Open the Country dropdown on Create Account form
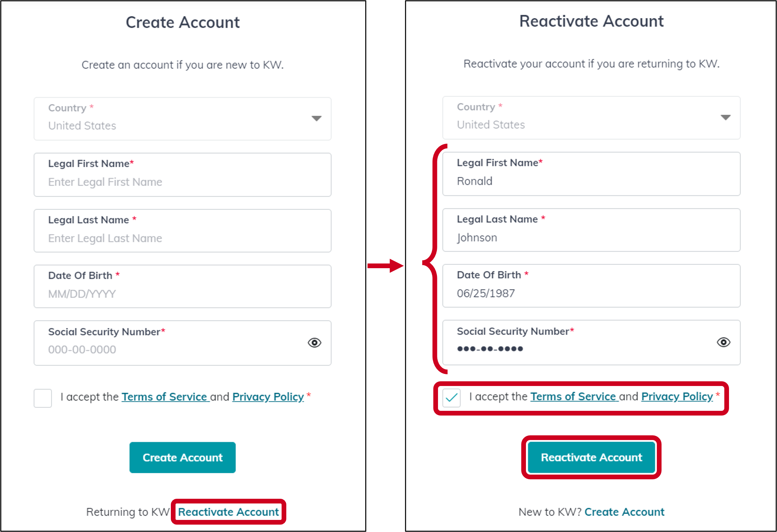The height and width of the screenshot is (532, 777). pyautogui.click(x=316, y=118)
